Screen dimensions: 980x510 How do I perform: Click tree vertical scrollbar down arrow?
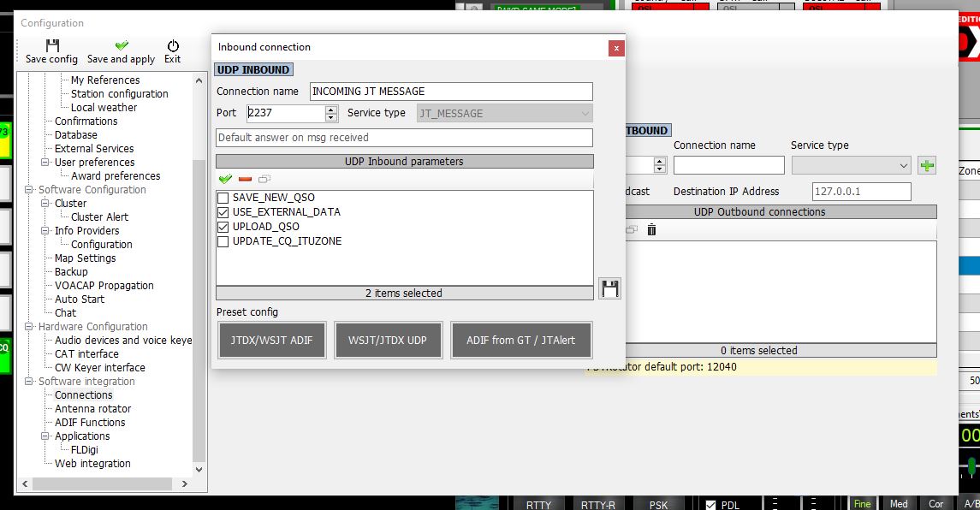coord(199,470)
